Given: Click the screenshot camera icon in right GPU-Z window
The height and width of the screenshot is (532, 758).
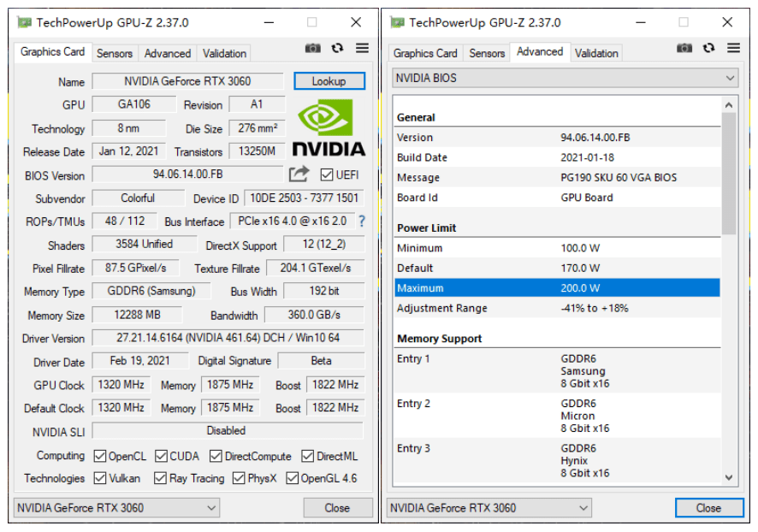Looking at the screenshot, I should pos(684,48).
